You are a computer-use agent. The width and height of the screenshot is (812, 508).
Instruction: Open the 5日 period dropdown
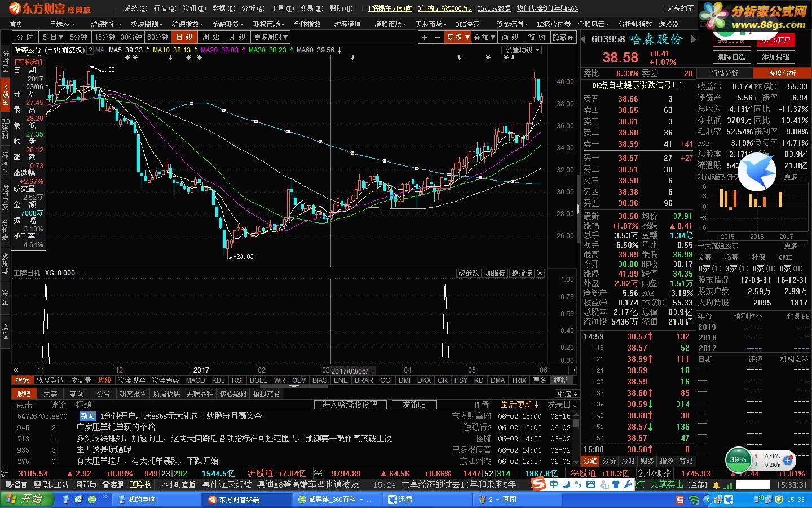point(52,37)
